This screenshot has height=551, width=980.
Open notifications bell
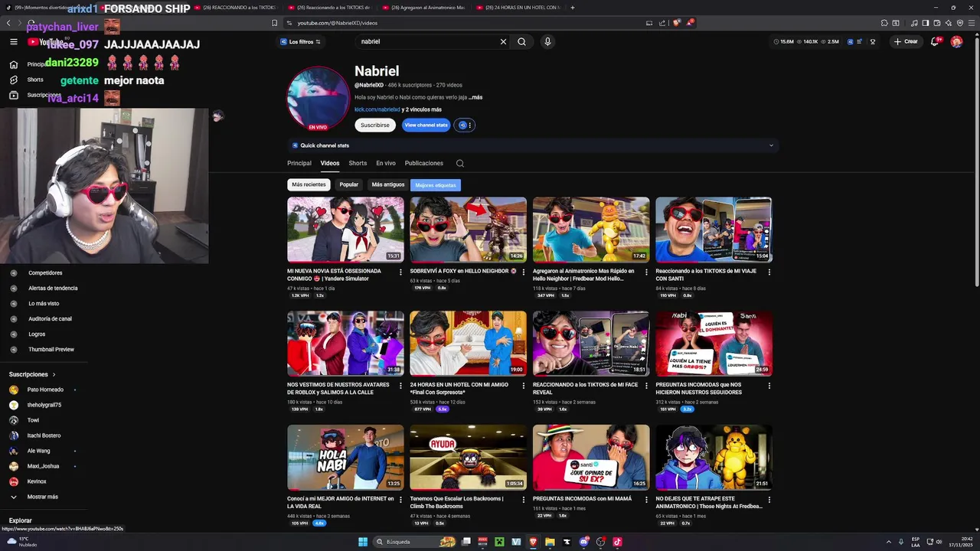pyautogui.click(x=935, y=41)
